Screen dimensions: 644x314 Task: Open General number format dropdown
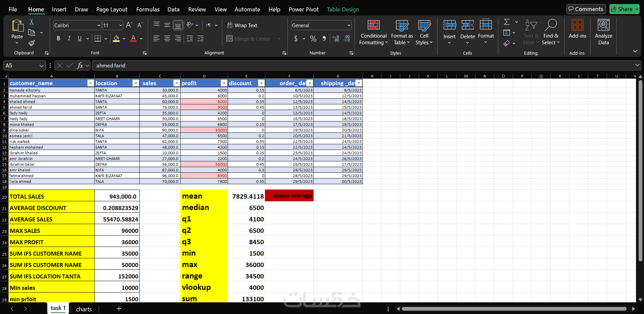(349, 25)
